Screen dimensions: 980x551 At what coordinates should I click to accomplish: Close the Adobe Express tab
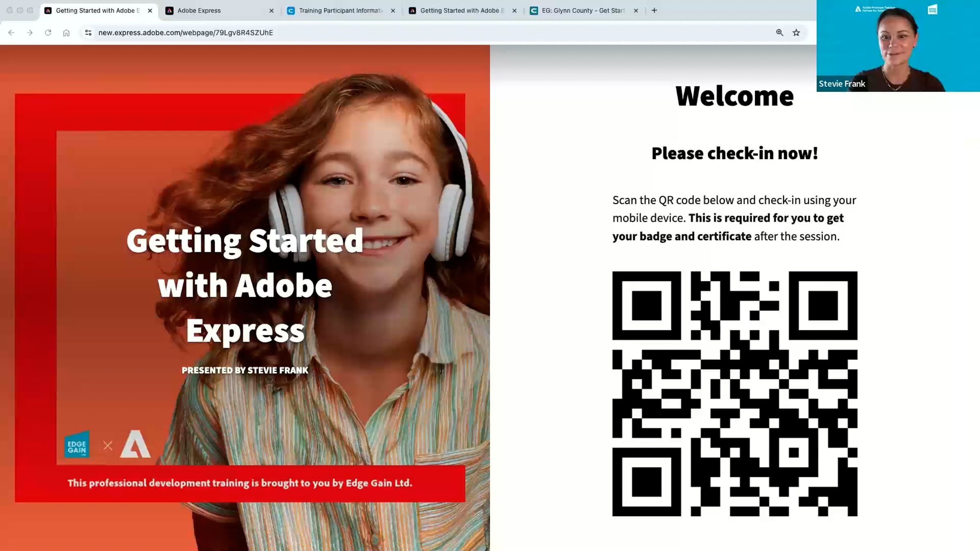pyautogui.click(x=272, y=11)
